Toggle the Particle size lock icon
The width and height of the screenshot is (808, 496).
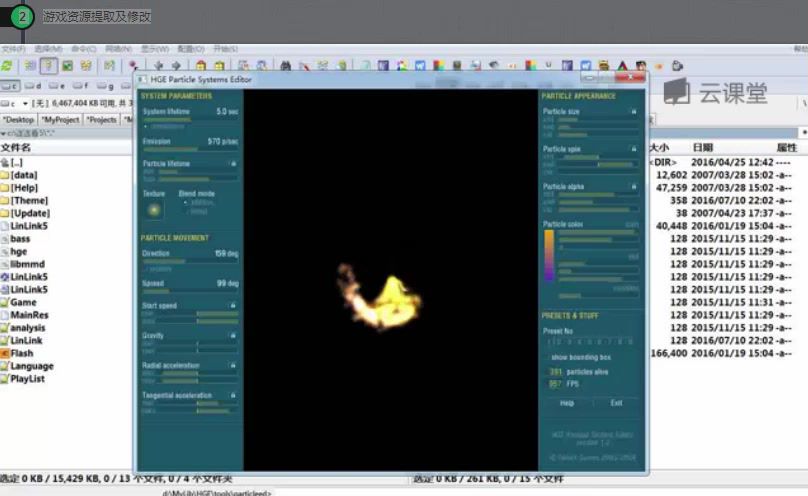[x=634, y=111]
